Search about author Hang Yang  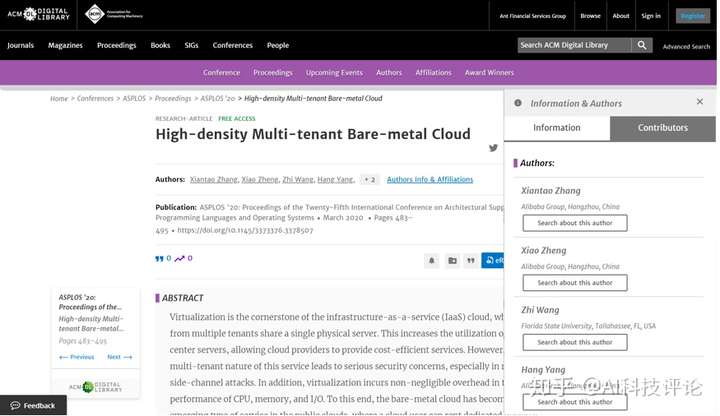point(575,402)
